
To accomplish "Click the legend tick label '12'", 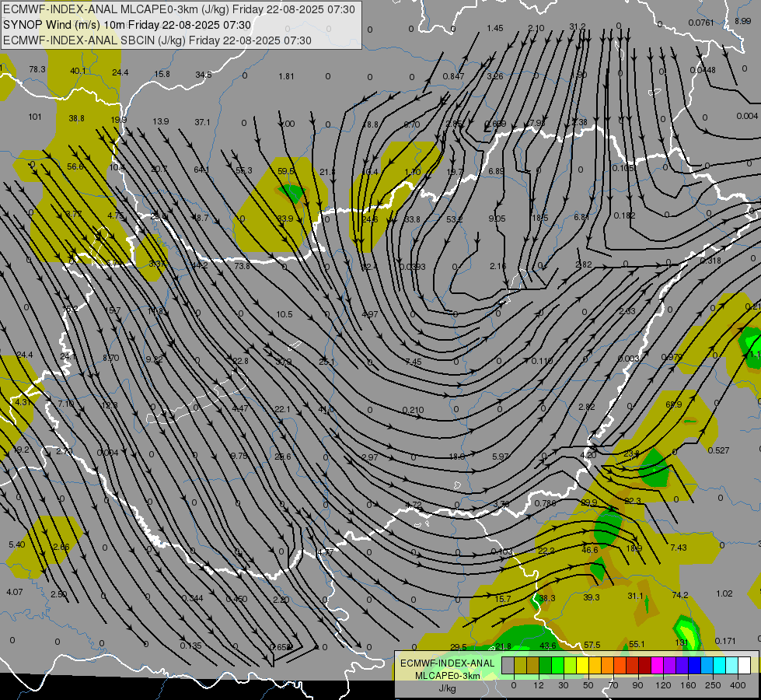I will tap(539, 685).
